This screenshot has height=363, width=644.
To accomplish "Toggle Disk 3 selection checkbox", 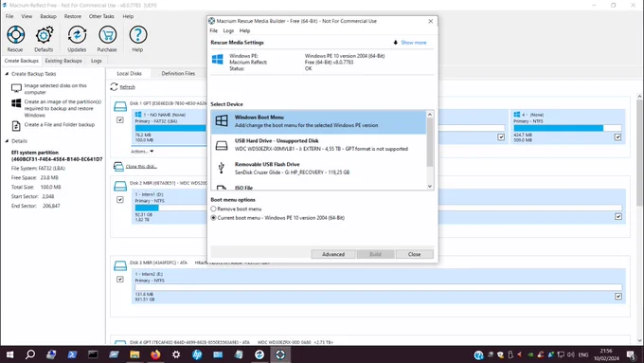I will tap(120, 280).
